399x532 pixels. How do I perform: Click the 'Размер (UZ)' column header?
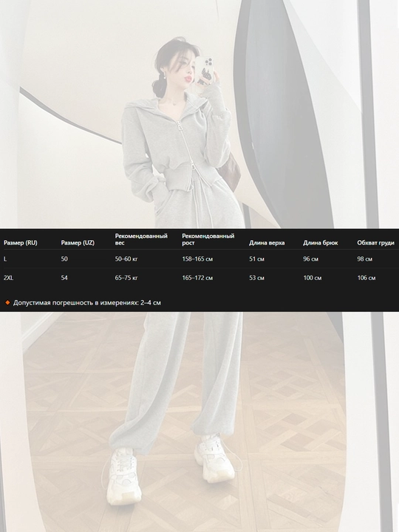pos(78,242)
